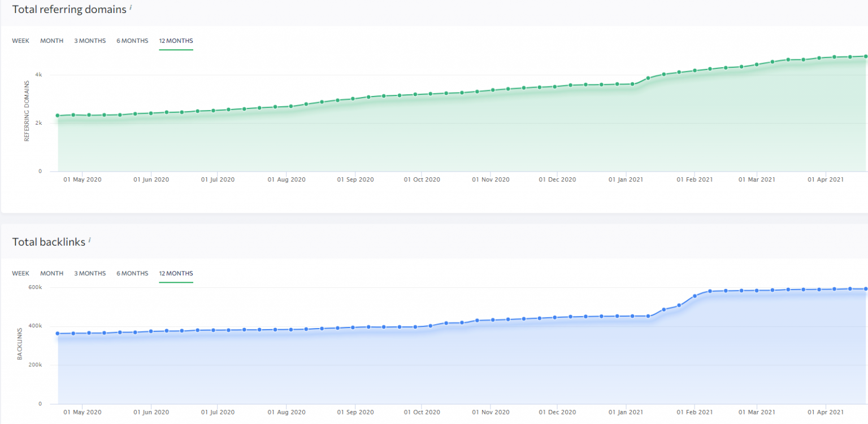This screenshot has height=424, width=868.
Task: Select MONTH range in referring domains chart
Action: (51, 41)
